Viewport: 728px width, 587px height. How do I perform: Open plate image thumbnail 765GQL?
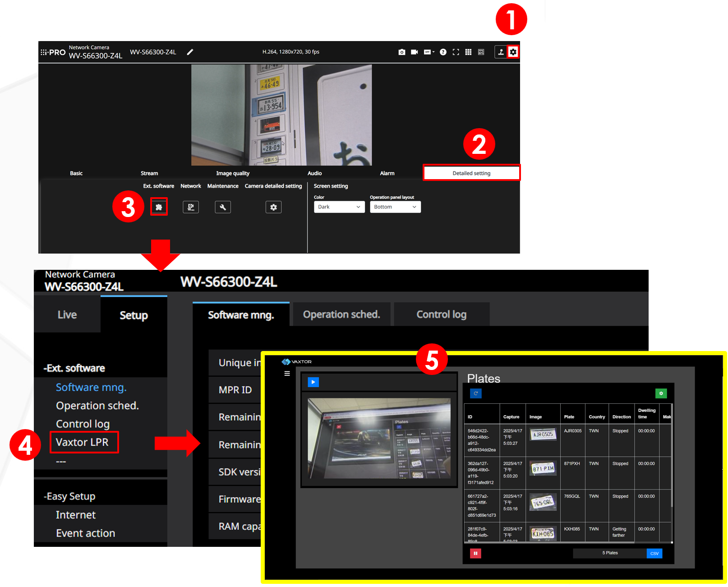point(543,502)
